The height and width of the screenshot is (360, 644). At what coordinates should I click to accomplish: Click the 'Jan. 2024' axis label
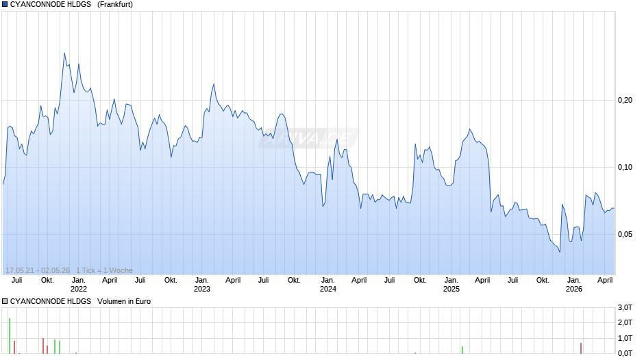[x=327, y=285]
